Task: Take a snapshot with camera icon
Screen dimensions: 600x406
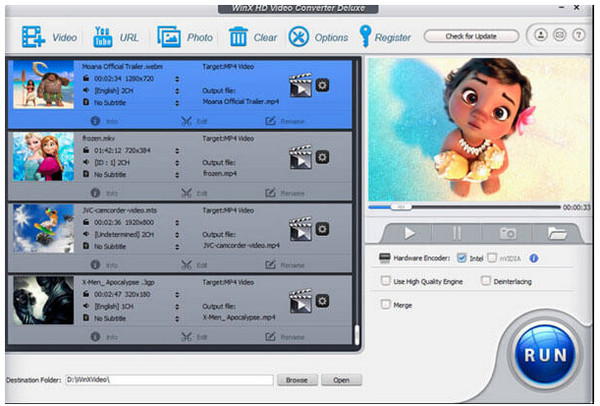Action: click(507, 233)
